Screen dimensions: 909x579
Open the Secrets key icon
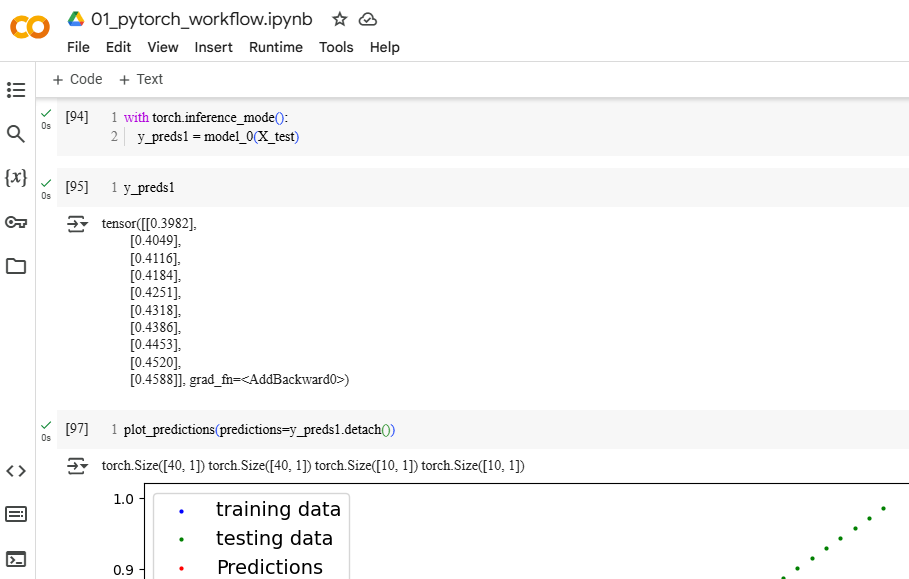click(x=16, y=222)
